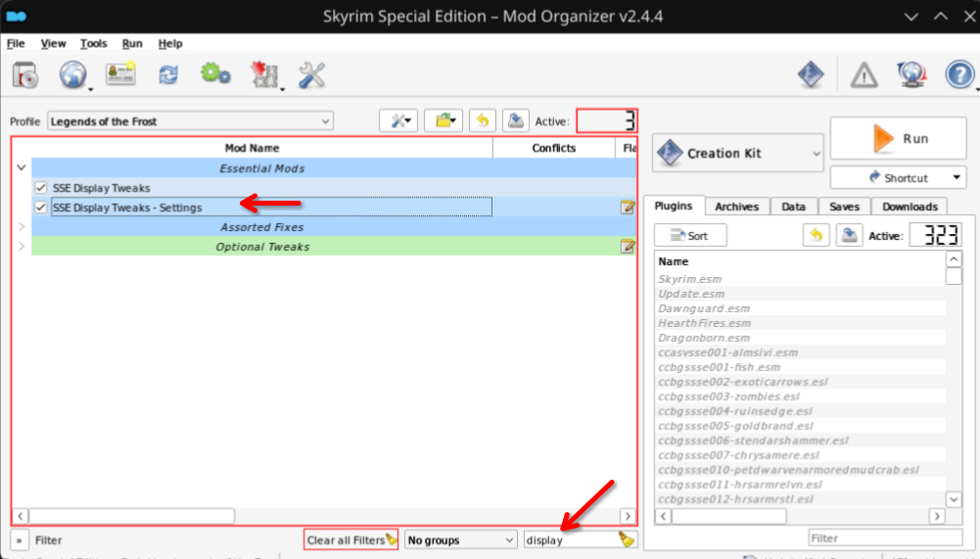The image size is (980, 559).
Task: Switch to the Plugins tab
Action: point(674,206)
